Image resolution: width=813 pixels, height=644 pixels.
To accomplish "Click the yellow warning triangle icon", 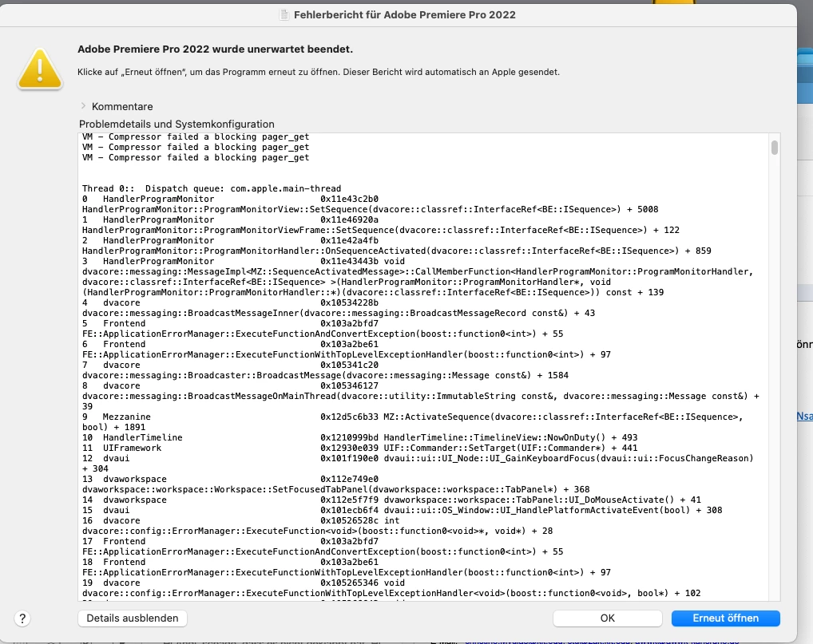I will coord(40,69).
